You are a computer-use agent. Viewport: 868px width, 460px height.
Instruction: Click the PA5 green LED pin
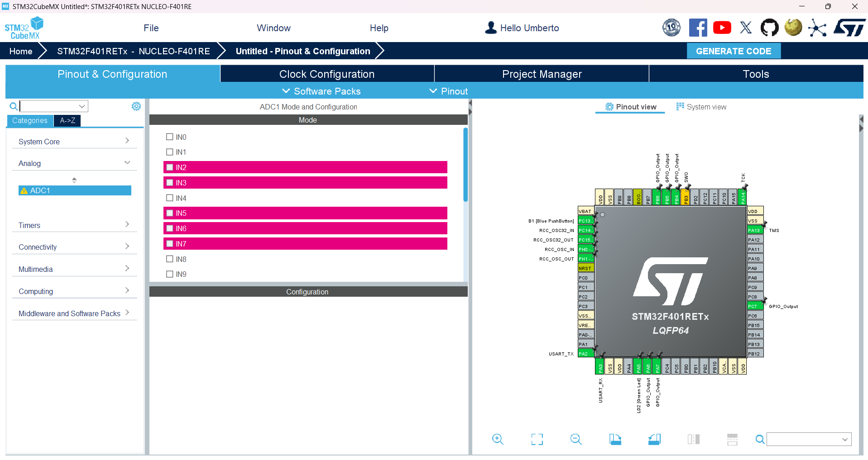coord(638,366)
